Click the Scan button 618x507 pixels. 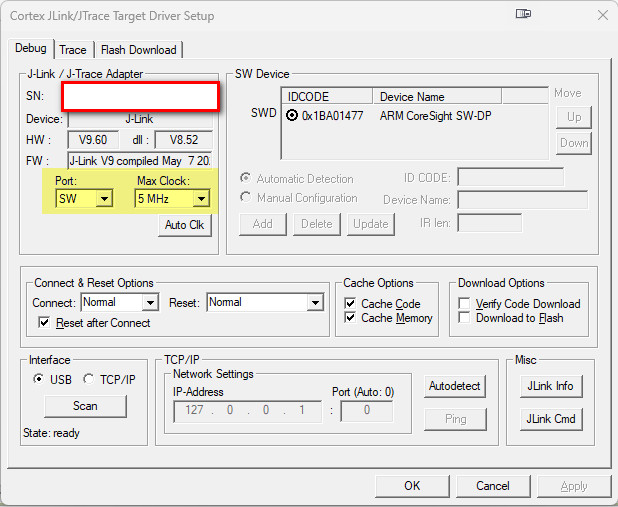[x=85, y=406]
